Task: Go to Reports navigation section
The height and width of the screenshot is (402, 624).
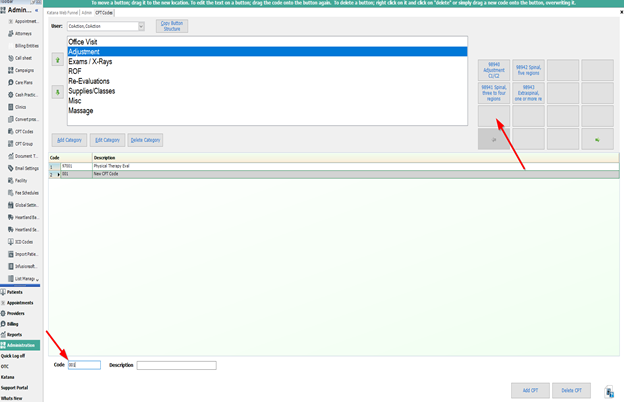Action: point(12,335)
